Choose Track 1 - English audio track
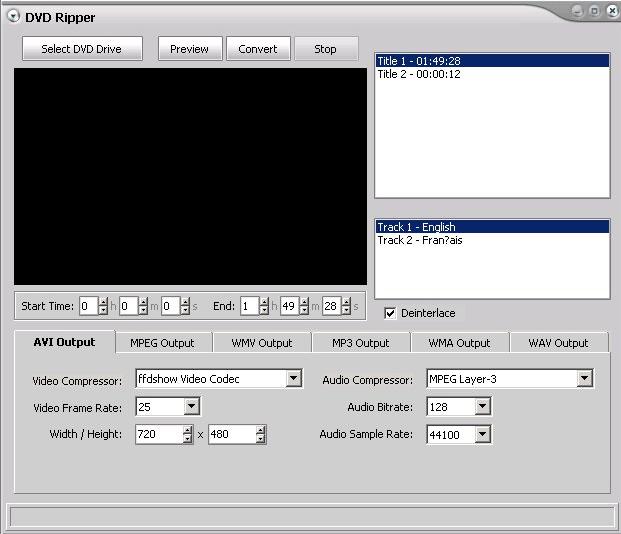The height and width of the screenshot is (534, 621). click(x=492, y=227)
